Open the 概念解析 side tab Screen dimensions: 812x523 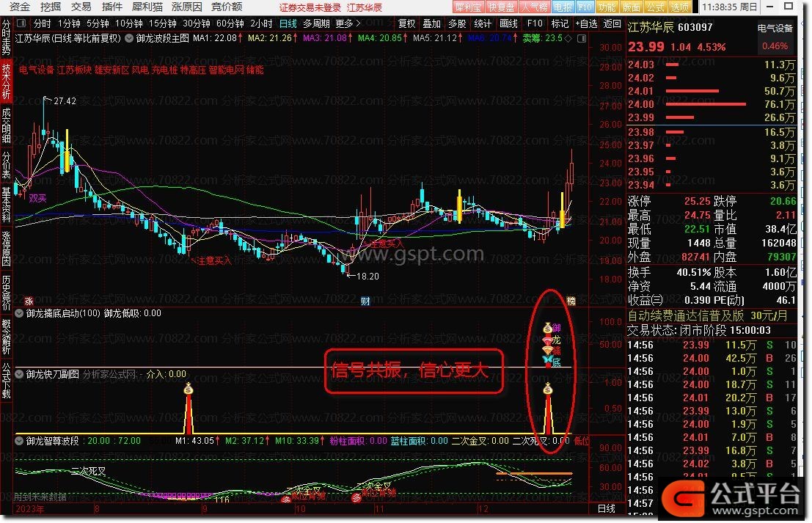click(6, 337)
